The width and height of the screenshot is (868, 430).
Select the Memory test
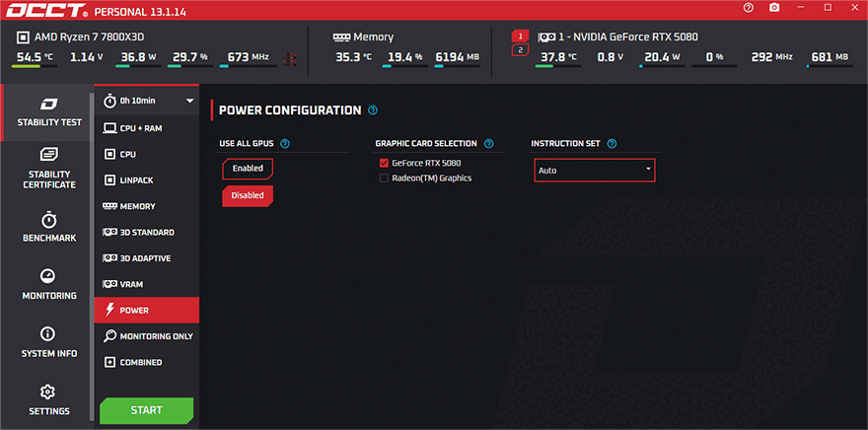click(x=147, y=206)
